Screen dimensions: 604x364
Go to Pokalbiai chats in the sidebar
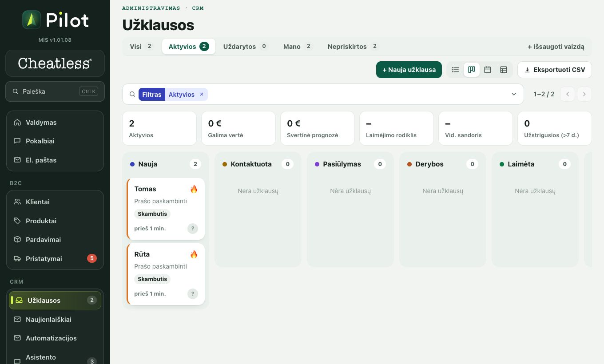pyautogui.click(x=55, y=141)
